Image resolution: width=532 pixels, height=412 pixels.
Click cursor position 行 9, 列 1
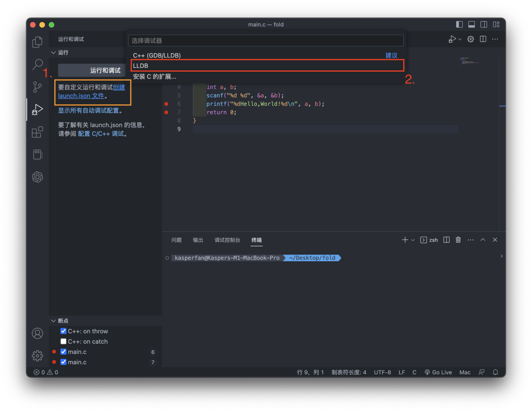[x=310, y=372]
